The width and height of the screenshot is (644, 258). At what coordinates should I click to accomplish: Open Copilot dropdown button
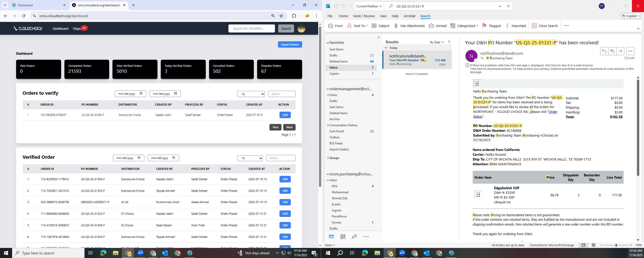[x=631, y=16]
